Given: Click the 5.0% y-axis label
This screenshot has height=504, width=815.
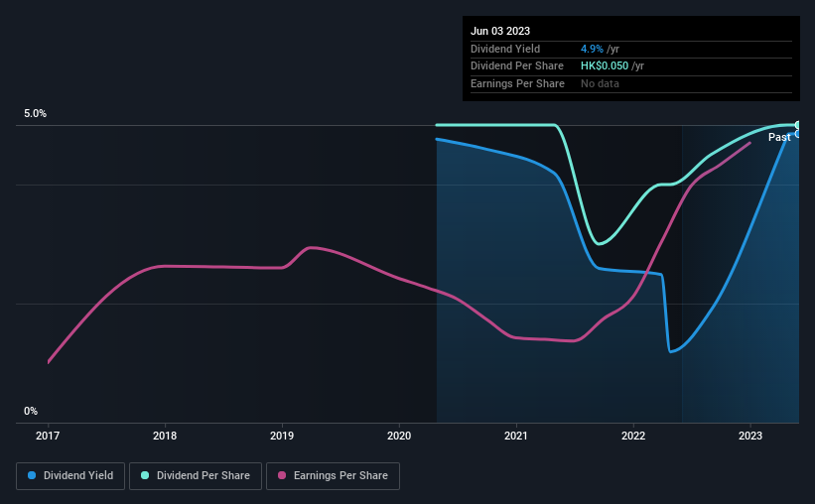Looking at the screenshot, I should pyautogui.click(x=35, y=113).
